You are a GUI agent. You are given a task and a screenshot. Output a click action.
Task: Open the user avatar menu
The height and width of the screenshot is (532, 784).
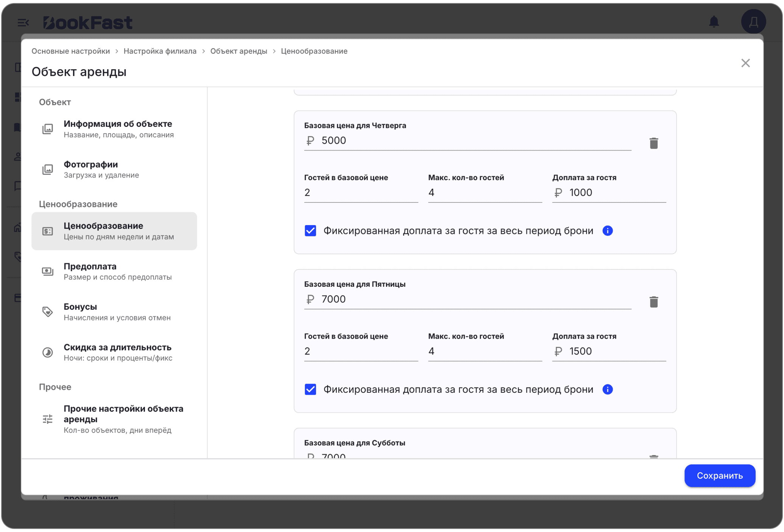[x=753, y=22]
